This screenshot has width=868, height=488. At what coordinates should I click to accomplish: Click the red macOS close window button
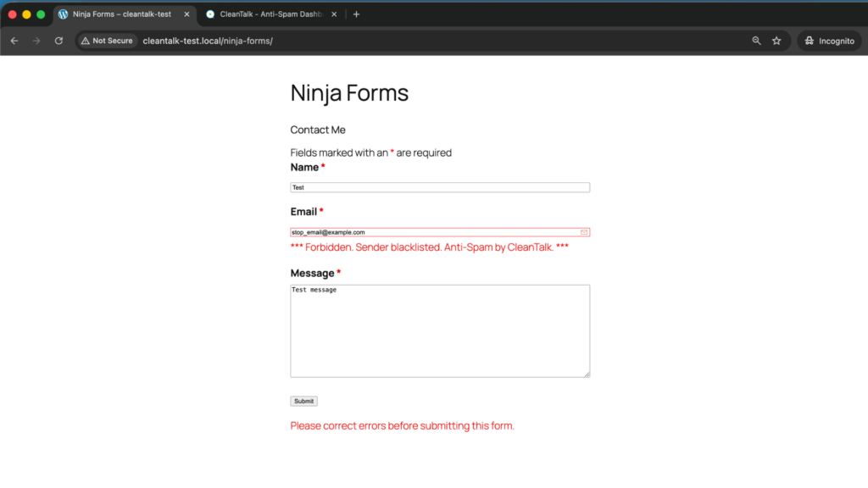[x=12, y=14]
